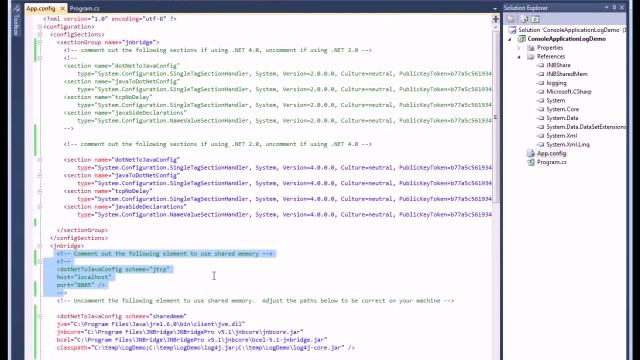Screen dimensions: 640x360
Task: Click the System.Data reference icon
Action: click(x=540, y=118)
